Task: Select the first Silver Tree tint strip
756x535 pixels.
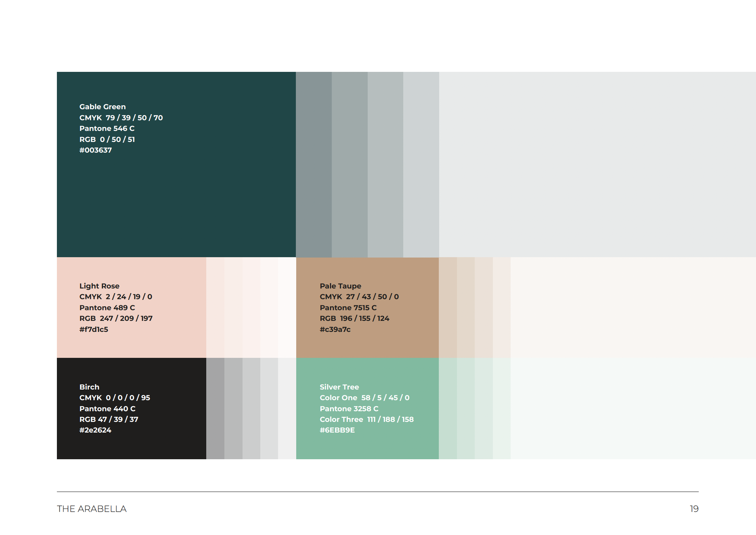Action: click(x=448, y=408)
